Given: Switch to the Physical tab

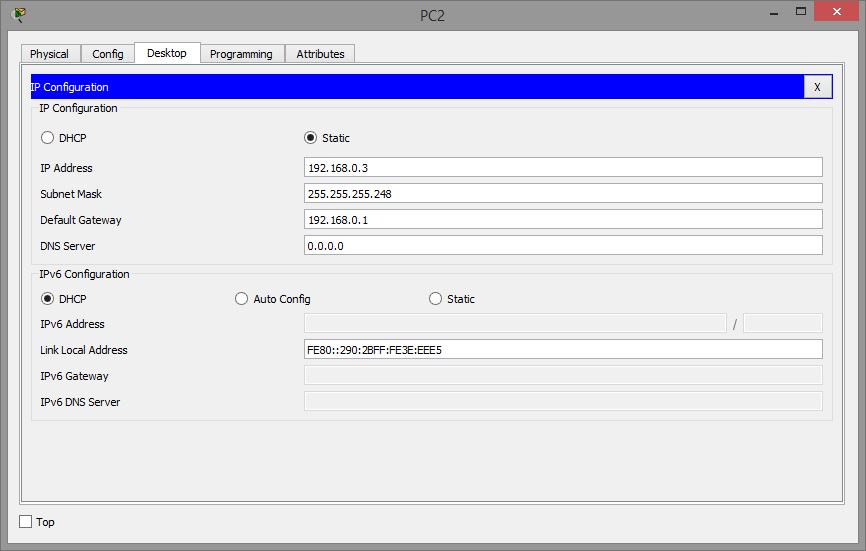Looking at the screenshot, I should coord(50,54).
